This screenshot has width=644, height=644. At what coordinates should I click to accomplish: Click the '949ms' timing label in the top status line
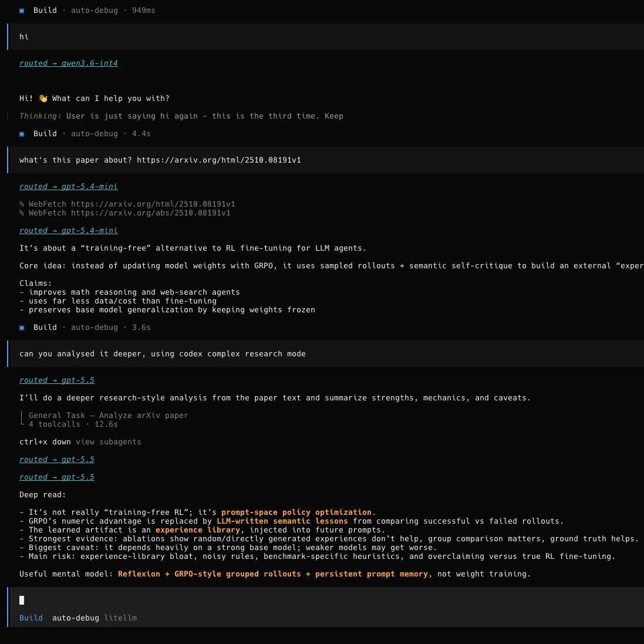coord(144,11)
